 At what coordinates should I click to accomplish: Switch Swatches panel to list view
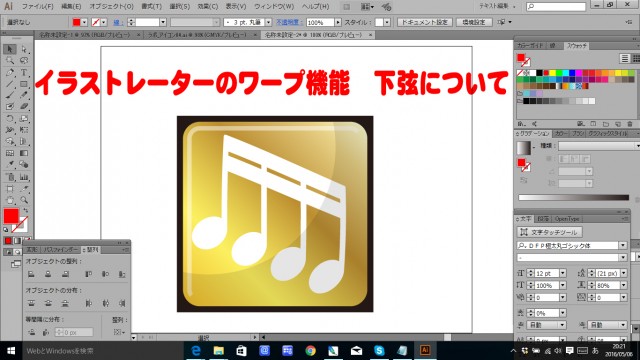click(x=624, y=59)
